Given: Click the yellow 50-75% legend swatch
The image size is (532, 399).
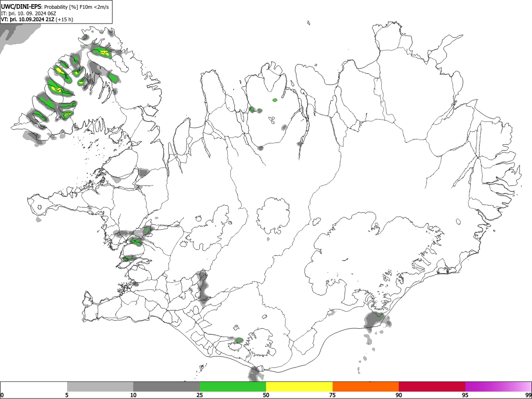Looking at the screenshot, I should coord(299,387).
